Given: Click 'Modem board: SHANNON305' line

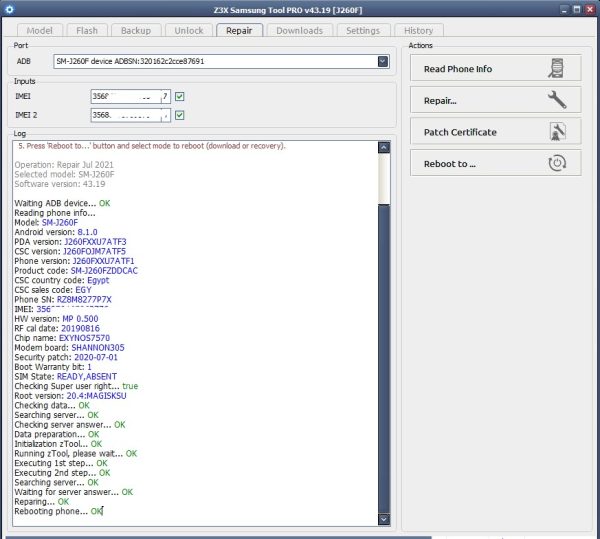Looking at the screenshot, I should pos(69,348).
